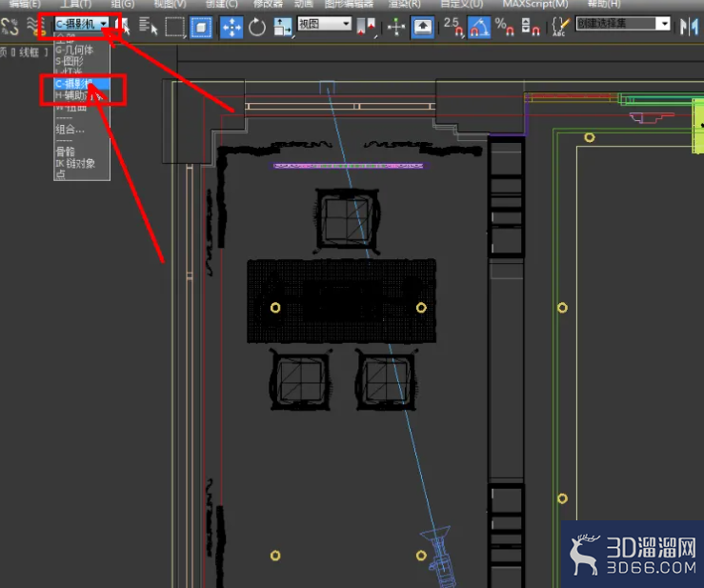Open the 创建(C) menu
Screen dimensions: 704x588
221,4
